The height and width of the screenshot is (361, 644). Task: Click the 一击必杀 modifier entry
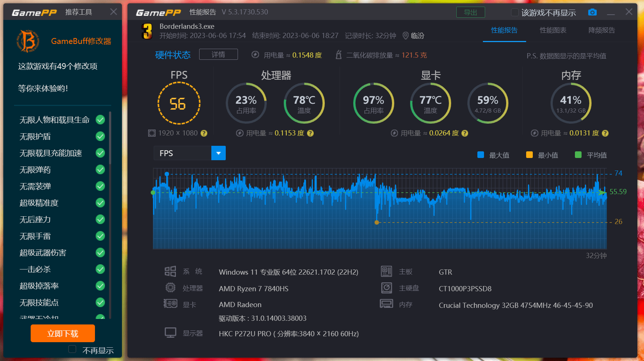click(35, 269)
